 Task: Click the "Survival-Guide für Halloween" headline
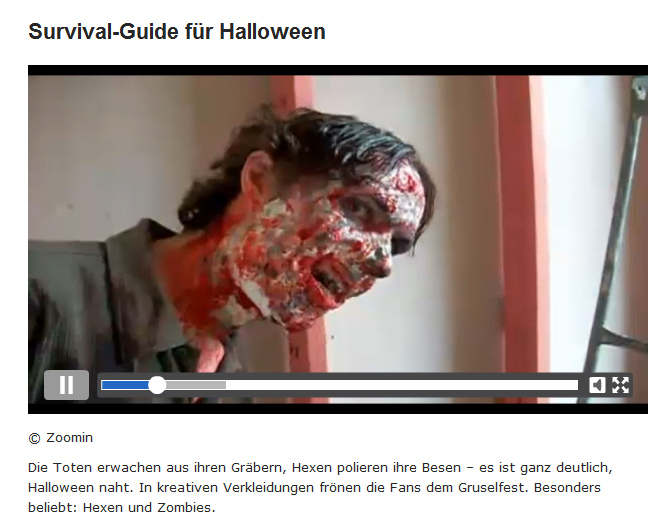pos(177,32)
